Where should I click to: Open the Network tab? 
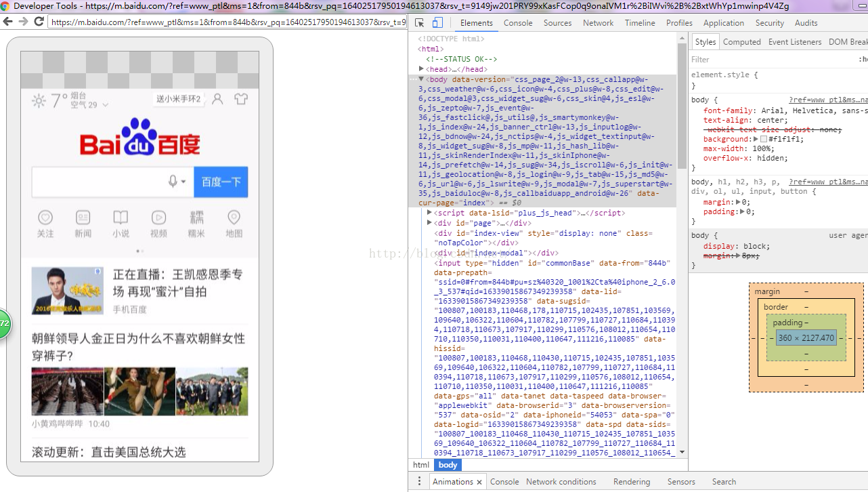[599, 22]
